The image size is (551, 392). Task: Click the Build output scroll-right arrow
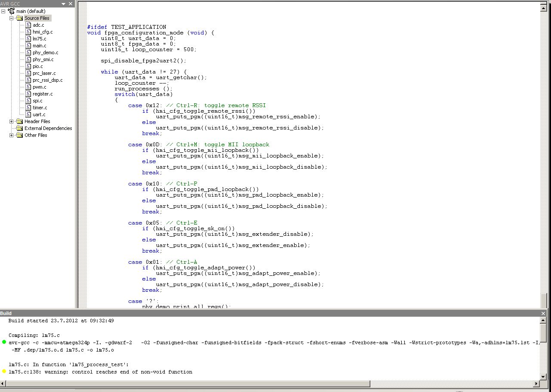[x=537, y=383]
